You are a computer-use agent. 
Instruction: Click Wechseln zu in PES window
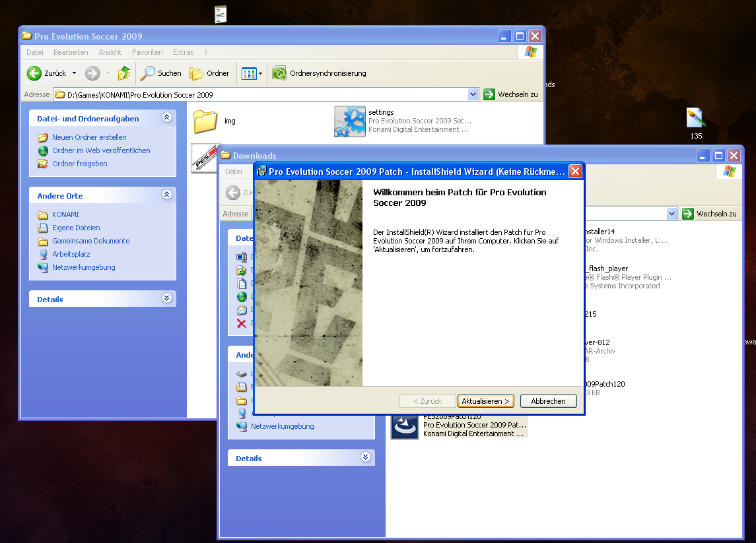510,94
